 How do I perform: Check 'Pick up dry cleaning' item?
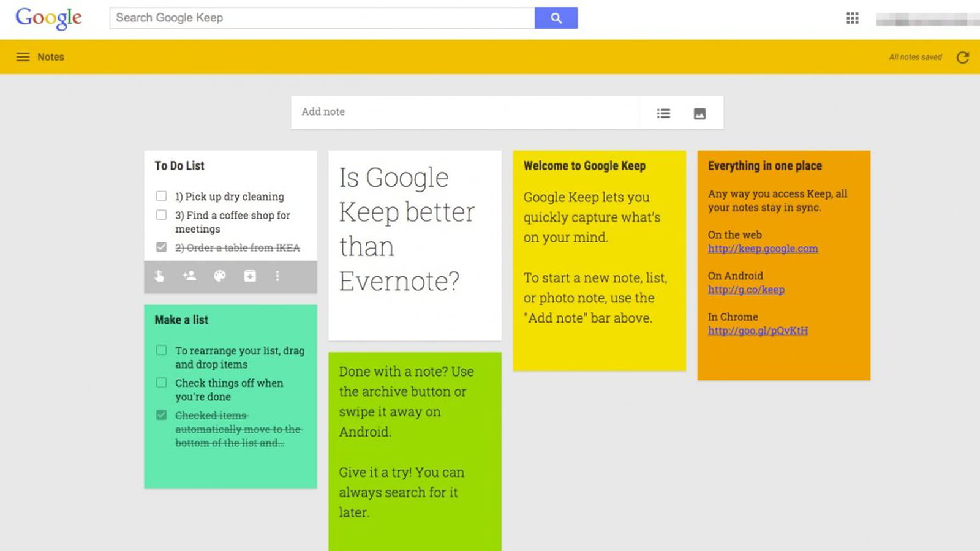[161, 196]
